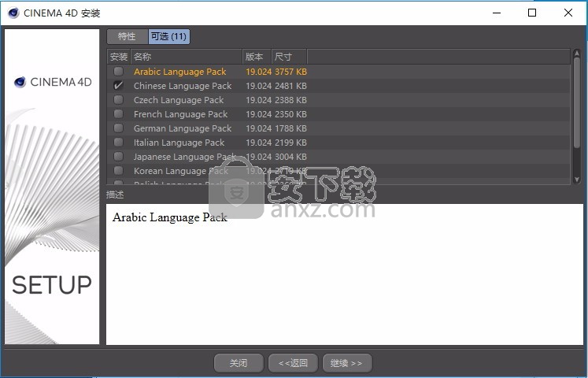This screenshot has width=588, height=378.
Task: Close the installer window with X
Action: (x=568, y=13)
